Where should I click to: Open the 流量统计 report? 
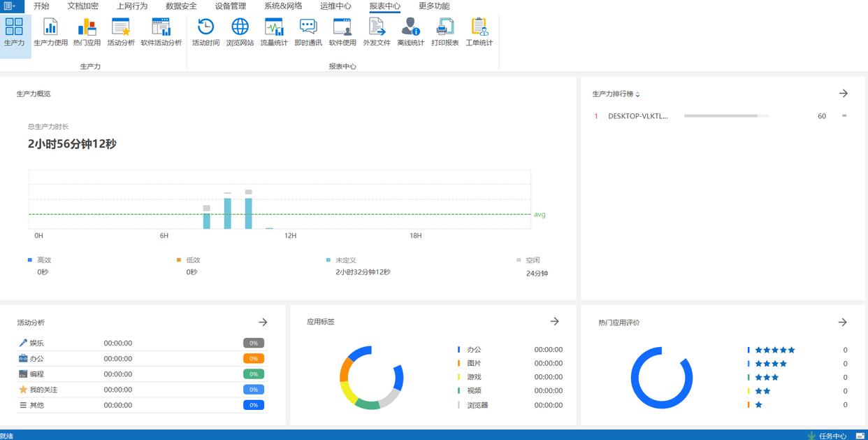(x=274, y=32)
